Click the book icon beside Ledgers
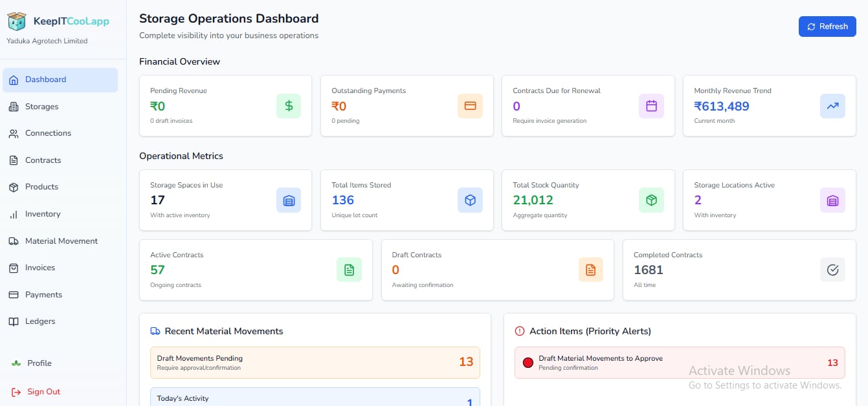 coord(14,321)
